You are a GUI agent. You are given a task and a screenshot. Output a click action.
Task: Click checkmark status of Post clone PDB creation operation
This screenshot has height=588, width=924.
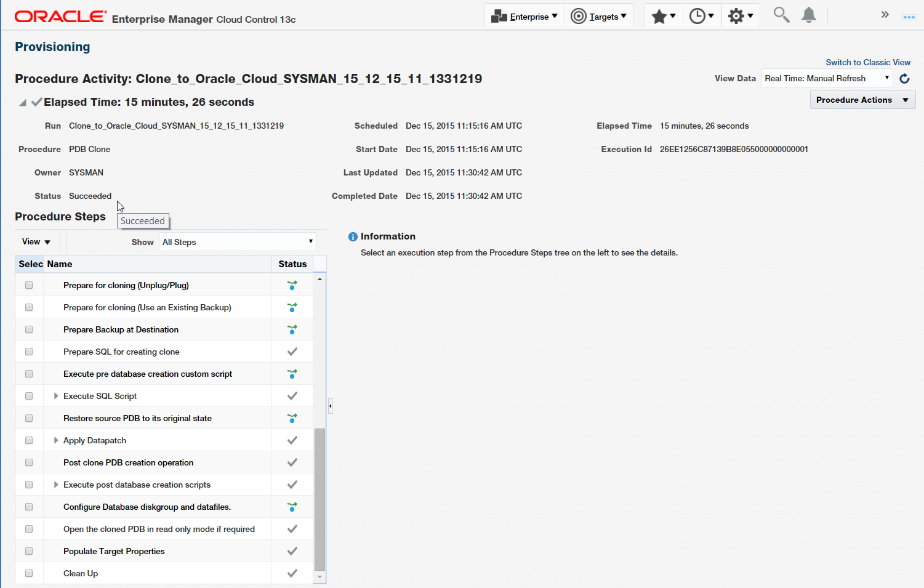point(292,462)
